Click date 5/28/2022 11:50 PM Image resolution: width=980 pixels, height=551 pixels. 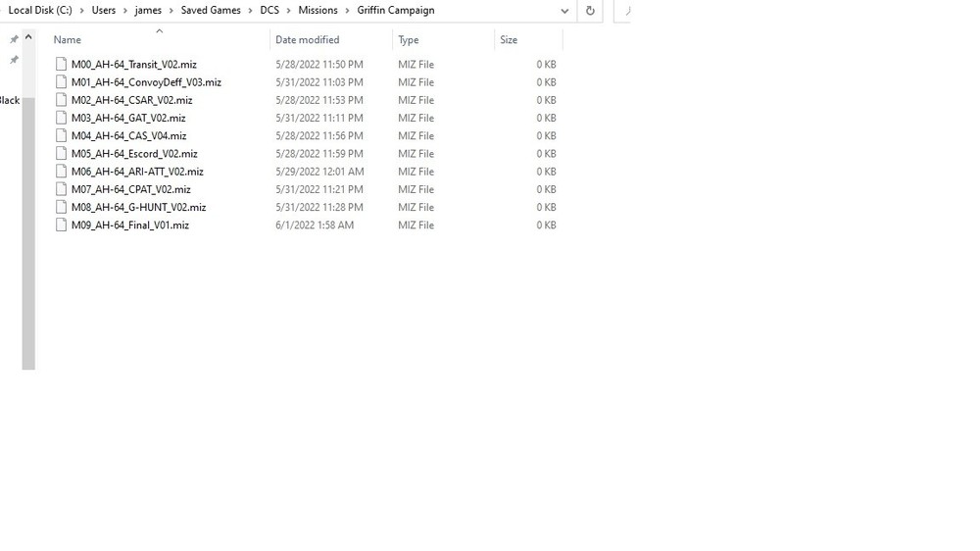coord(319,64)
